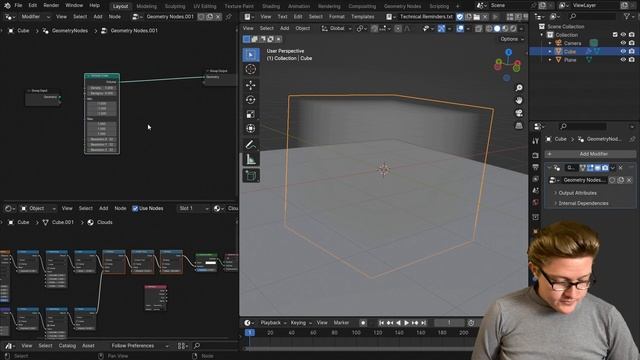Open the Scene properties tab icon
Viewport: 640px width, 360px height.
click(x=536, y=191)
